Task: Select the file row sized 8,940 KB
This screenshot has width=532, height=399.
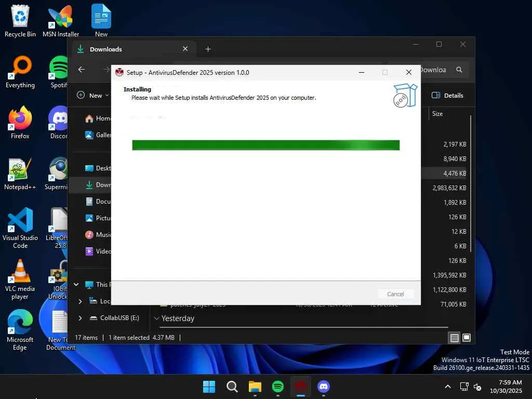Action: click(444, 159)
